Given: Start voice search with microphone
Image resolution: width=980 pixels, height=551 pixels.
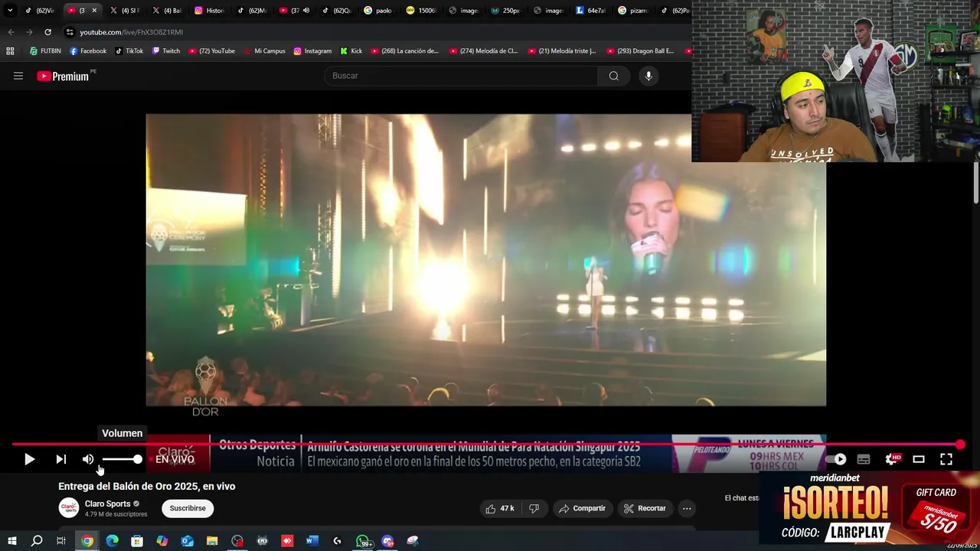Looking at the screenshot, I should click(648, 76).
